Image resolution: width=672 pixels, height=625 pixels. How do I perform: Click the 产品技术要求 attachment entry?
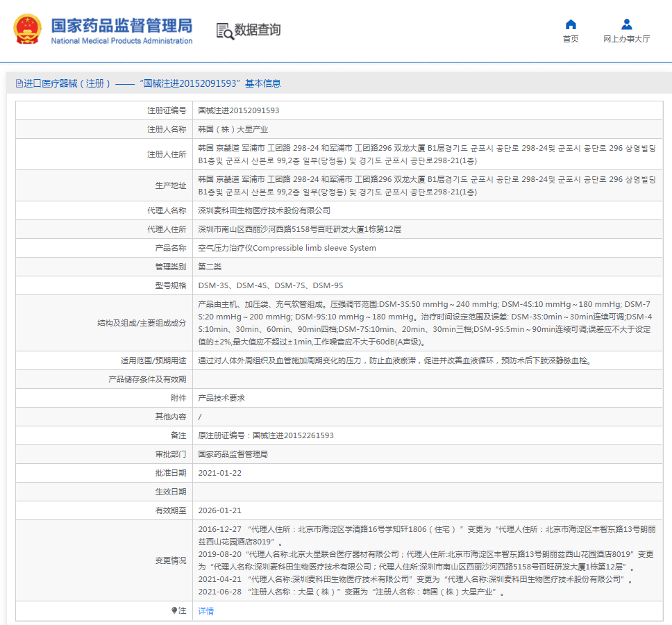click(221, 398)
